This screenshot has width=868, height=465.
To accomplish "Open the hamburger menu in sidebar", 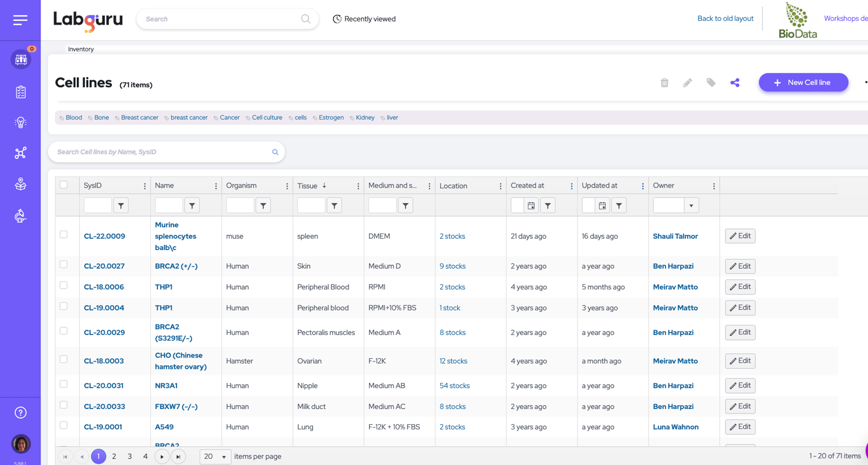I will pos(20,20).
